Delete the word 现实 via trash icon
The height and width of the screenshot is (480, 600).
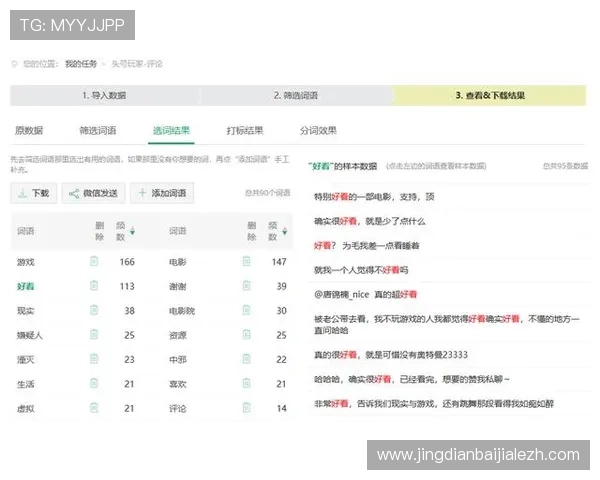click(x=94, y=310)
